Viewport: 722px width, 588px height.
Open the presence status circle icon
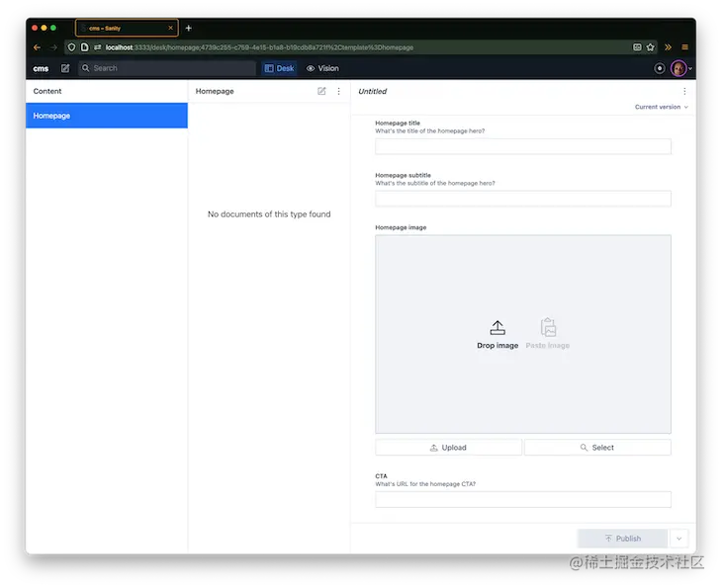pyautogui.click(x=660, y=68)
